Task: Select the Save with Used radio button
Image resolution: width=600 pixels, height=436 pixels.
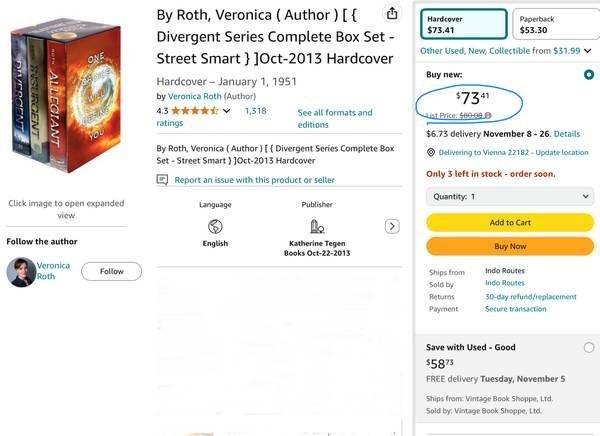Action: pos(588,347)
